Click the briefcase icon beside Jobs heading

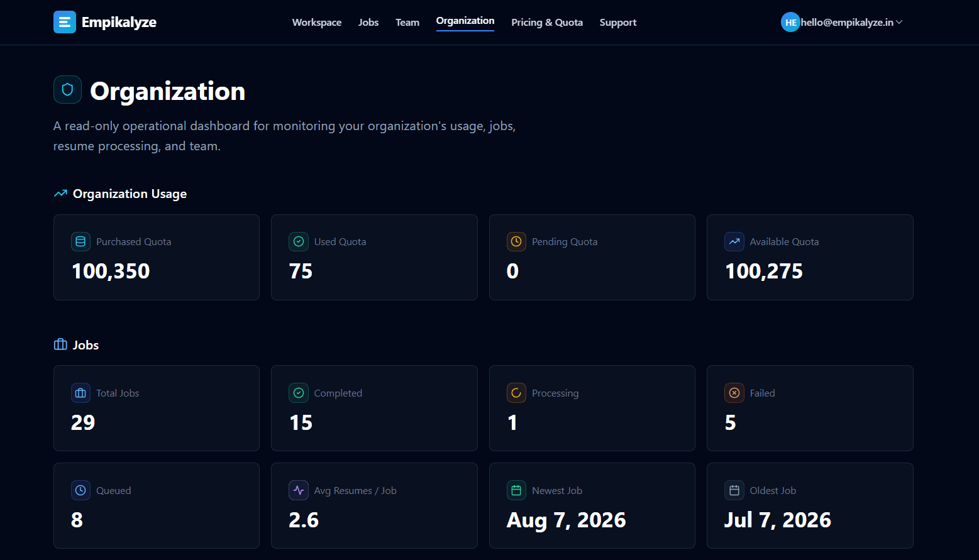click(x=60, y=344)
